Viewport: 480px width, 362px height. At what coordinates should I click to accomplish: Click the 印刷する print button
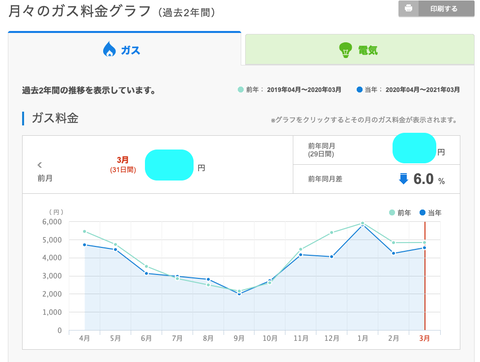pyautogui.click(x=436, y=9)
